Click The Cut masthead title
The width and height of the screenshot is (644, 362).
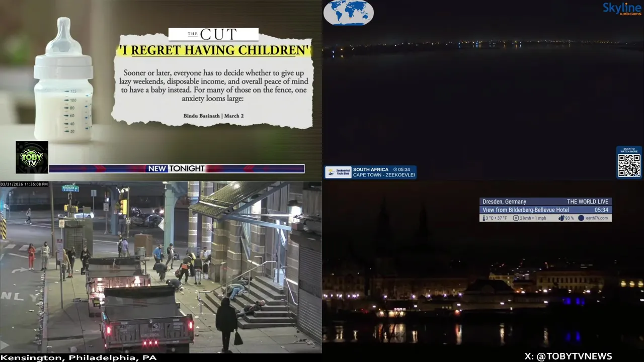213,34
